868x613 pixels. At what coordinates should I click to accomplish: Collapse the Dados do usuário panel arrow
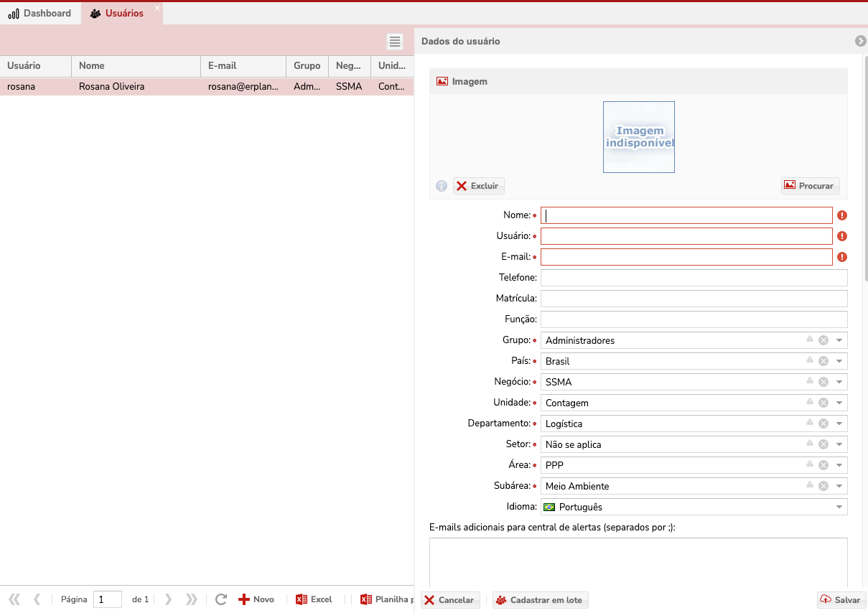point(861,42)
